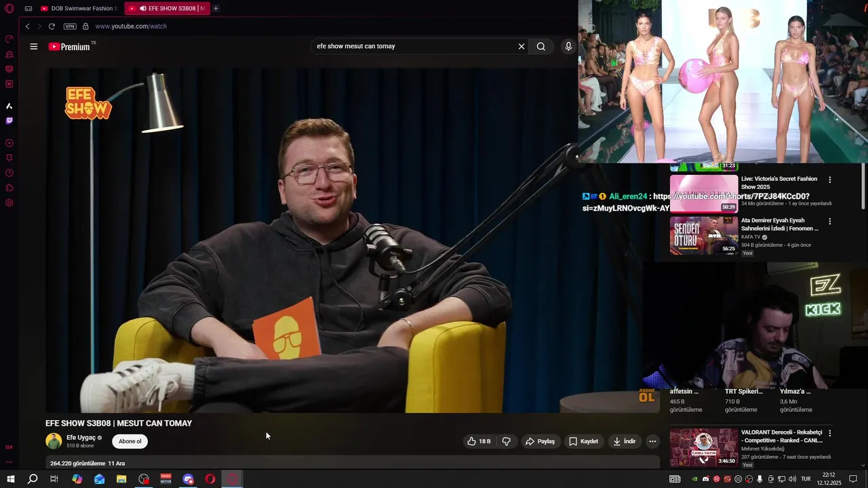Viewport: 868px width, 488px height.
Task: Open more actions three-dot button under video
Action: point(652,441)
